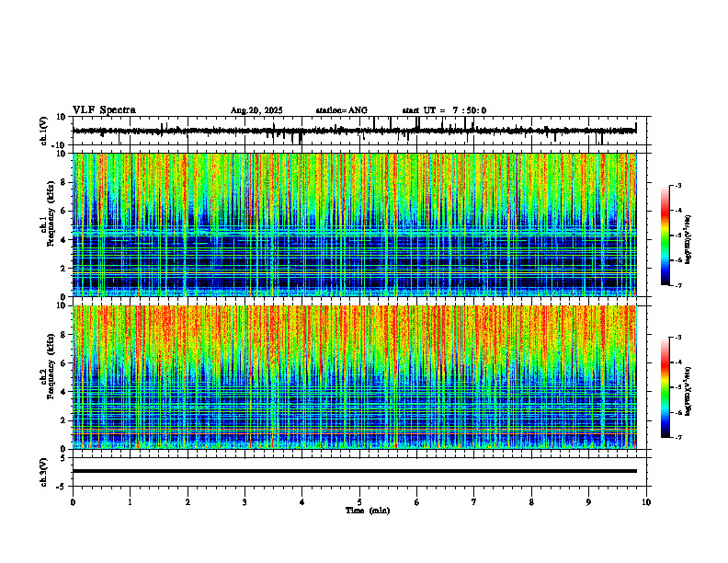Click time axis tick label 6
The height and width of the screenshot is (563, 728).
[x=417, y=502]
